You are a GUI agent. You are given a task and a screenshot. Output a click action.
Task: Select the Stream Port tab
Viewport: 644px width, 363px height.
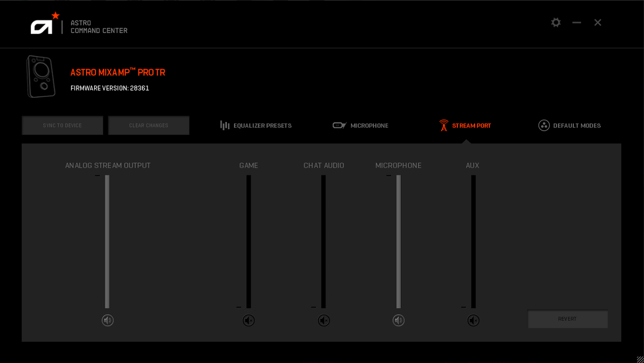tap(465, 125)
